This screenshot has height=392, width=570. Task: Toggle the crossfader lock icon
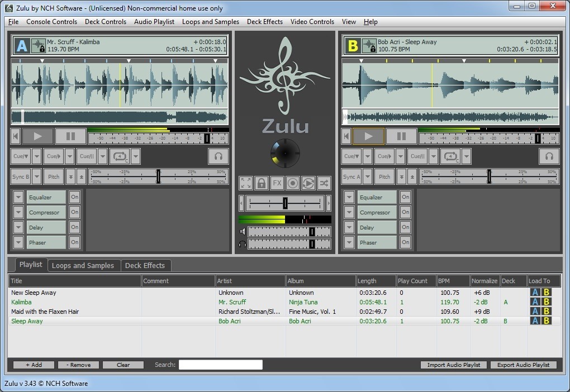(x=261, y=183)
